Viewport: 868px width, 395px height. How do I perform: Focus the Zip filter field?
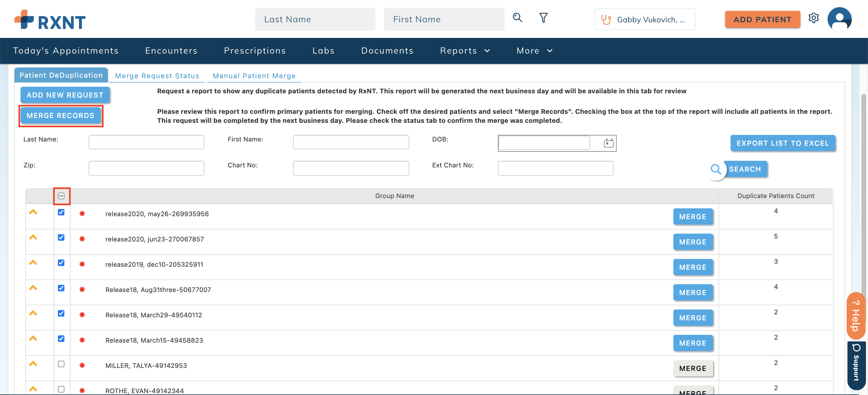[x=146, y=168]
